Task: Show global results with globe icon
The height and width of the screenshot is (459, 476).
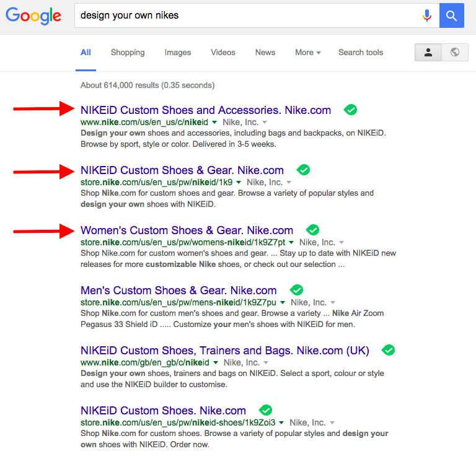Action: pyautogui.click(x=455, y=53)
